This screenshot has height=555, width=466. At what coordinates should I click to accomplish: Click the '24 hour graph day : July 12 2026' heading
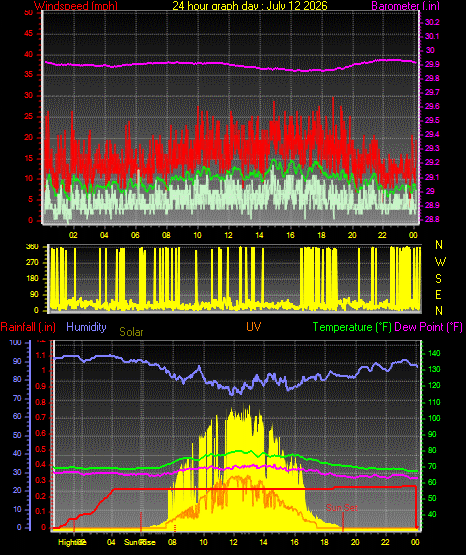(x=250, y=6)
